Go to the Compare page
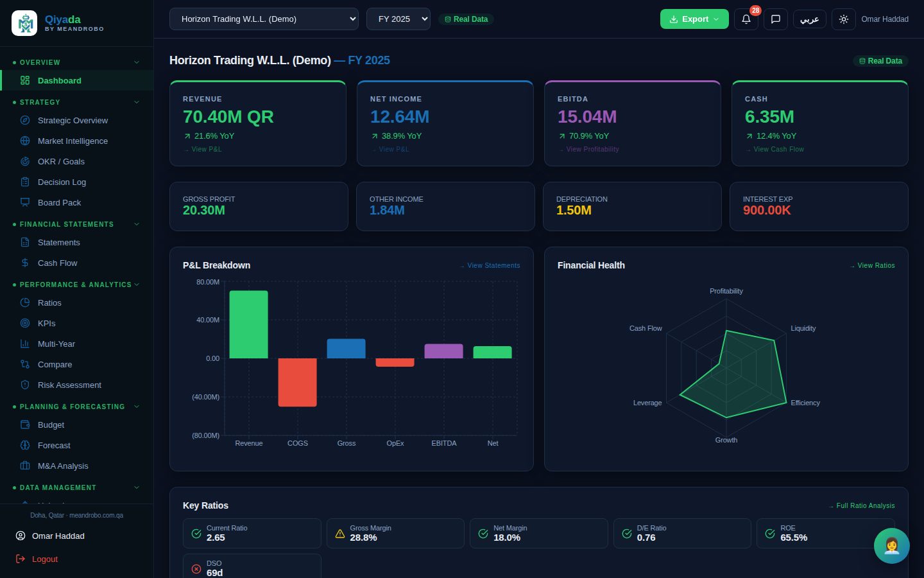This screenshot has width=924, height=578. [x=76, y=364]
